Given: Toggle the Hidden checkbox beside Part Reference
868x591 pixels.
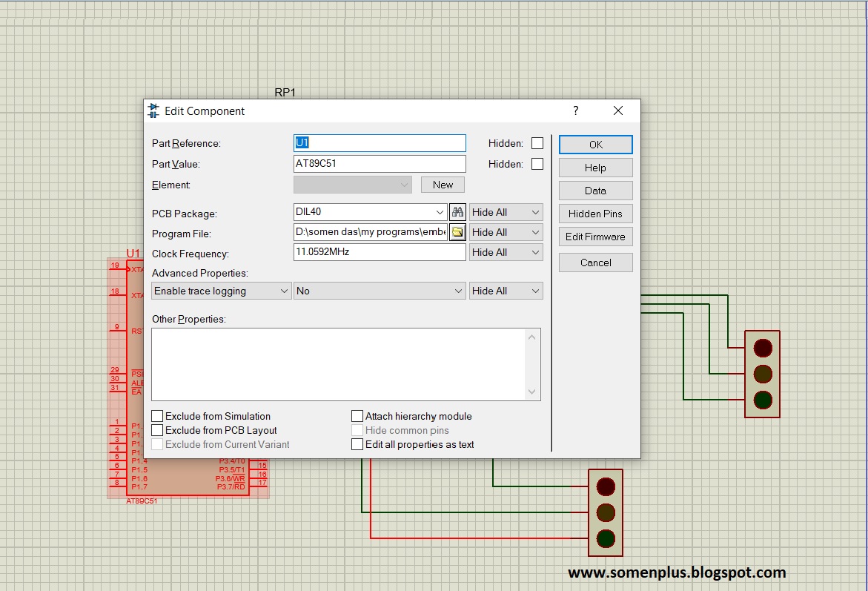Looking at the screenshot, I should 537,143.
